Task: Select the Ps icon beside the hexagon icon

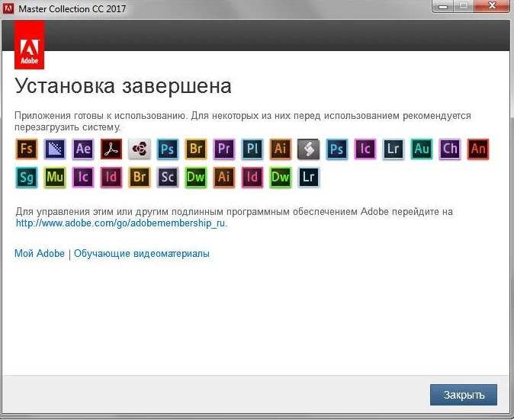Action: click(x=168, y=149)
